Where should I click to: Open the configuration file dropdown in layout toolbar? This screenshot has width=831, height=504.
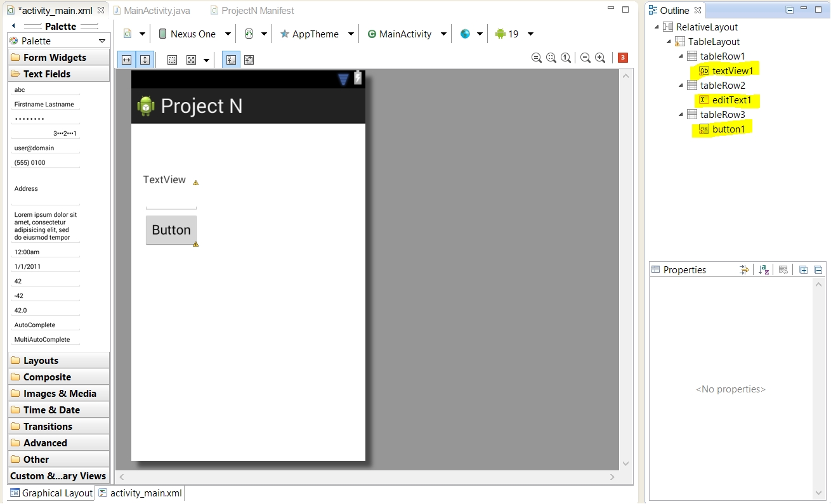(134, 34)
